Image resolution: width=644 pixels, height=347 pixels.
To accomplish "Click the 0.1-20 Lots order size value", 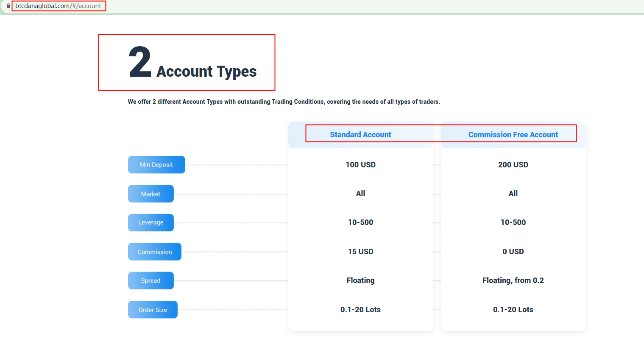I will coord(360,309).
